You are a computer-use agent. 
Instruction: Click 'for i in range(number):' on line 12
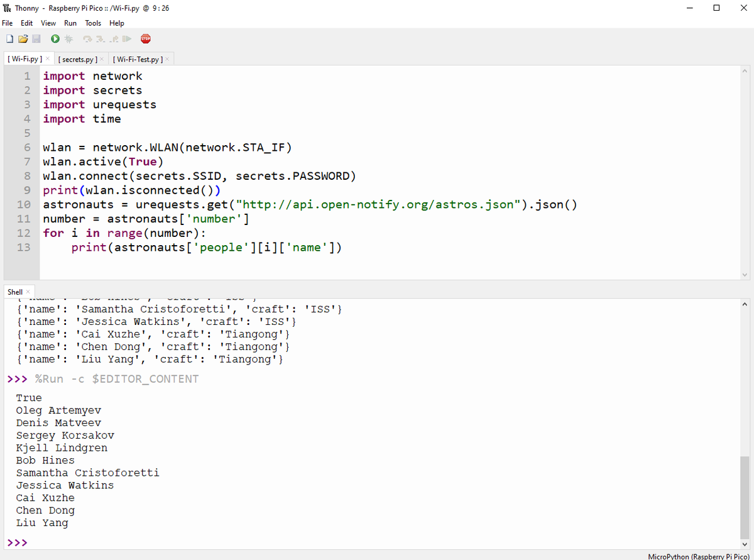[125, 233]
